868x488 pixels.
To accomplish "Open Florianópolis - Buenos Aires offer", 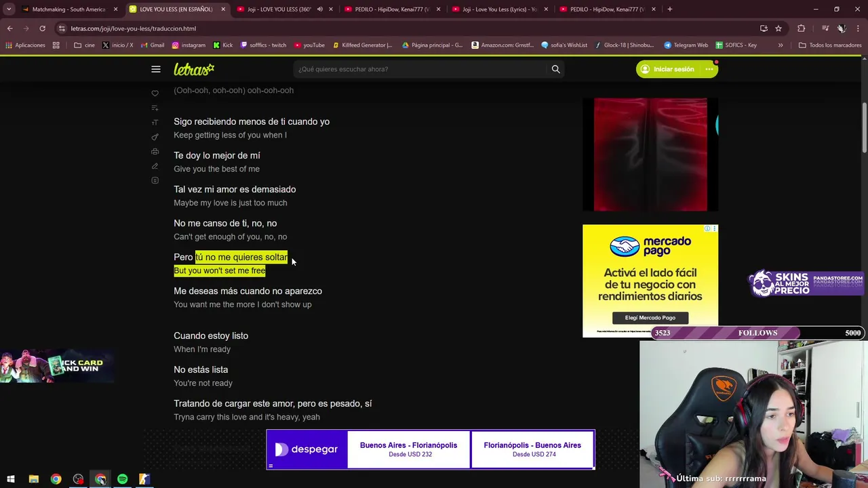I will (532, 449).
